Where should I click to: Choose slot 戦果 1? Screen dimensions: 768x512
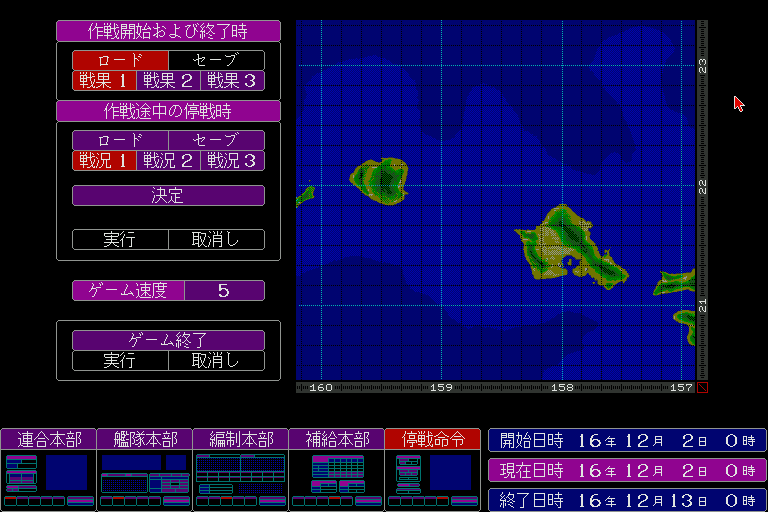104,81
